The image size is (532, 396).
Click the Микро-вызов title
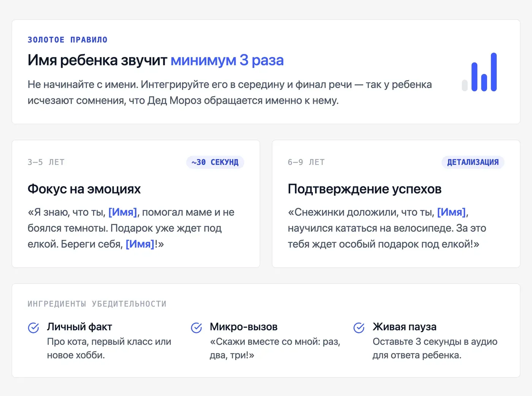[x=244, y=327]
